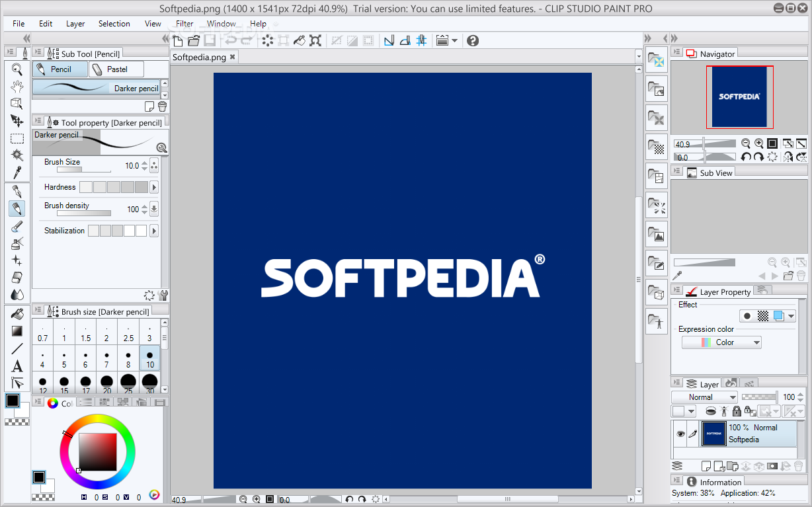Select the third Hardness level box

(x=114, y=187)
